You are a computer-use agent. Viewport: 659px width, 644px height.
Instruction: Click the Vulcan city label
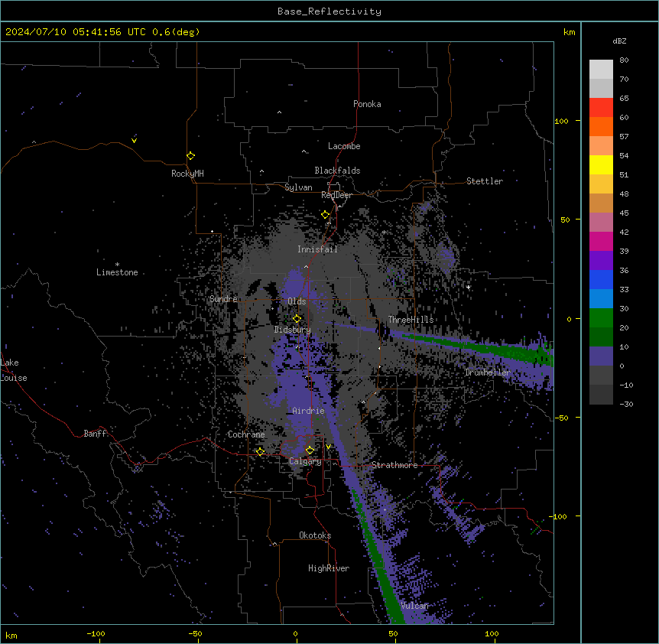click(414, 606)
